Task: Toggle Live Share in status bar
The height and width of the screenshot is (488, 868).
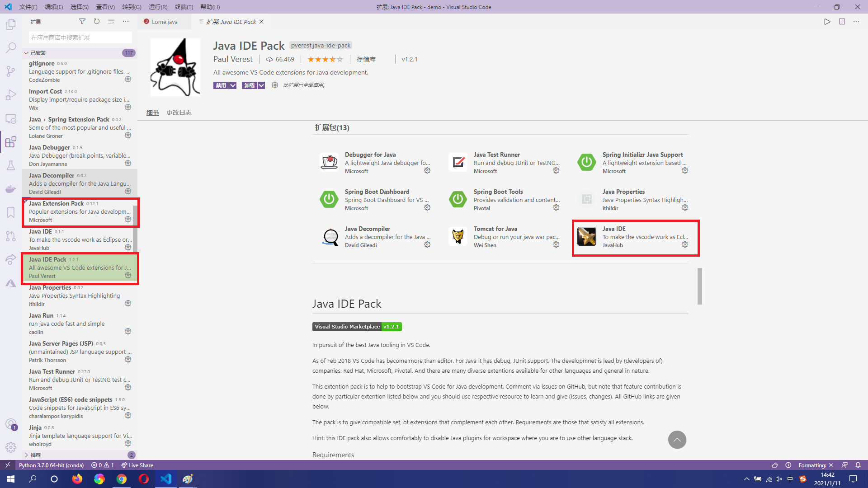Action: pos(137,465)
